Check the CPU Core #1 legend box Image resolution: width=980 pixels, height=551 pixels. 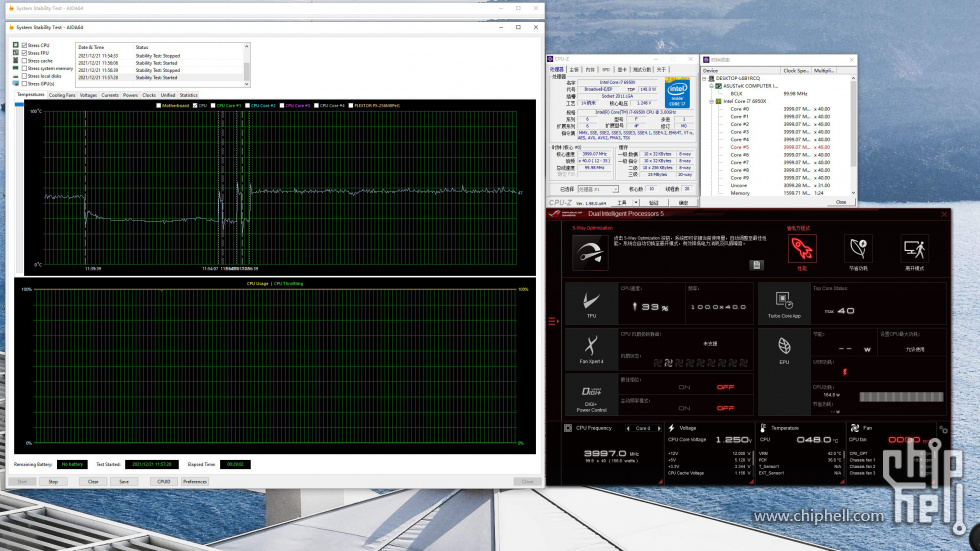(213, 106)
